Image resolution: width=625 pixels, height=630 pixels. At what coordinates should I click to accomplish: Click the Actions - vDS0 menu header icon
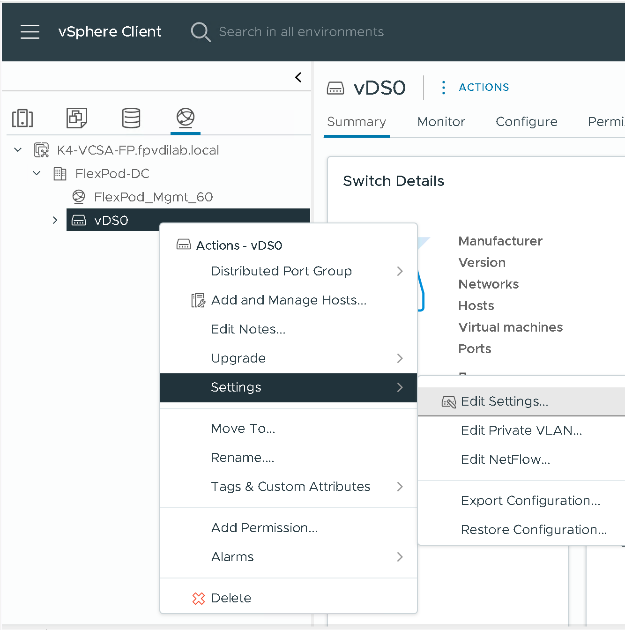184,245
